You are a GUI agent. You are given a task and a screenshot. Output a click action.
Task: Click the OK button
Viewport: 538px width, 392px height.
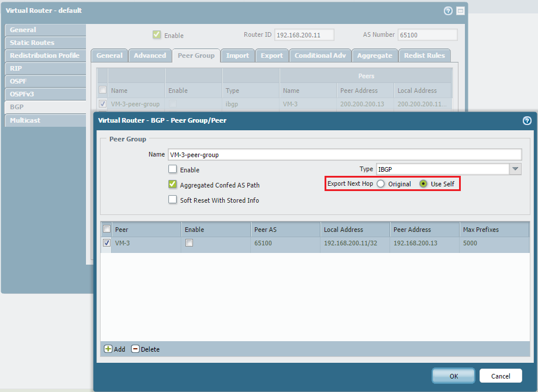pyautogui.click(x=454, y=376)
